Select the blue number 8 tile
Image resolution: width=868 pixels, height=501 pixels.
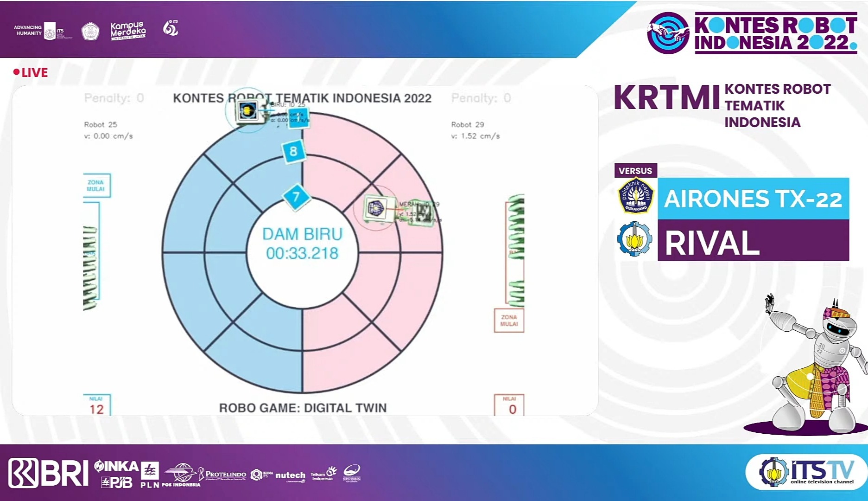(293, 151)
